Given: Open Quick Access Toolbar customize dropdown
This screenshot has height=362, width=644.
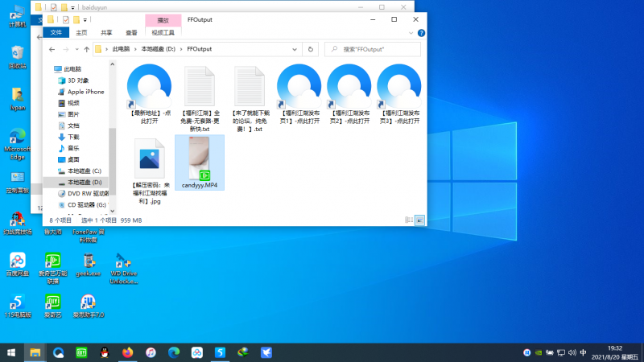Looking at the screenshot, I should coord(86,19).
